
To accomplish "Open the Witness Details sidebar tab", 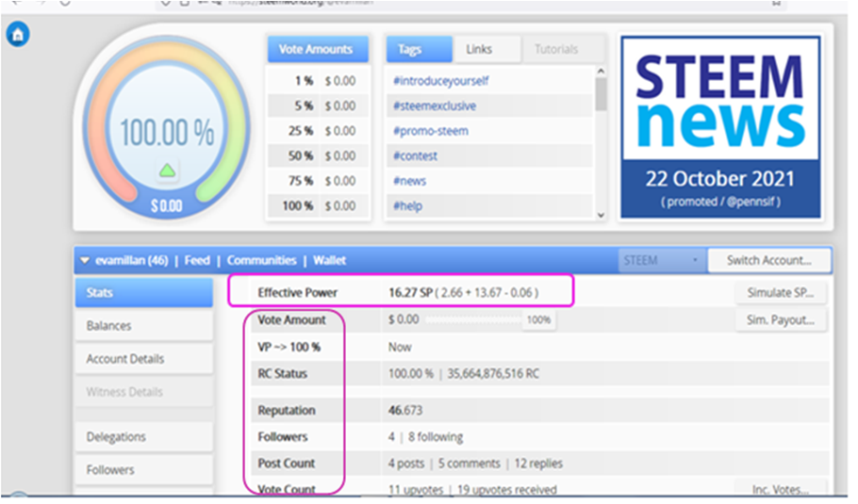I will (144, 392).
